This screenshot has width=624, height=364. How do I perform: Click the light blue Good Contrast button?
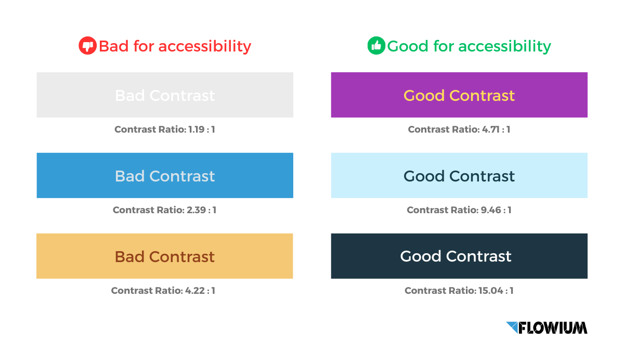[x=459, y=176]
